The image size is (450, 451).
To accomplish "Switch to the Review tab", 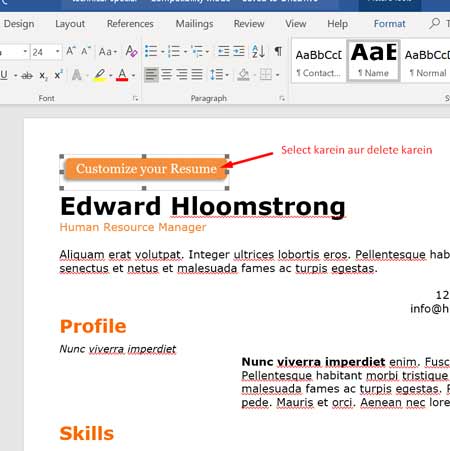I will [249, 24].
